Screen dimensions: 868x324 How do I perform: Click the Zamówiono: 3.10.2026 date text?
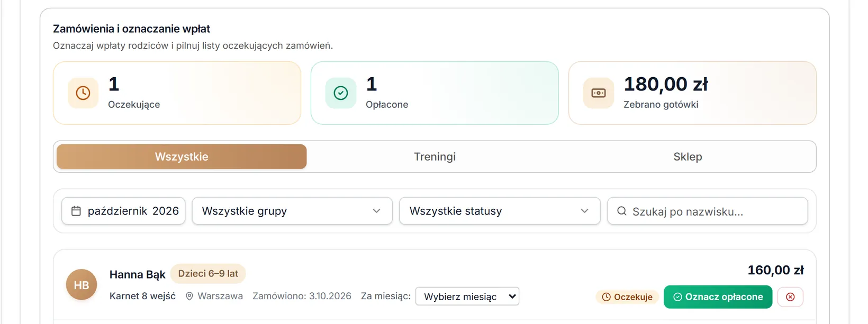[x=302, y=296]
